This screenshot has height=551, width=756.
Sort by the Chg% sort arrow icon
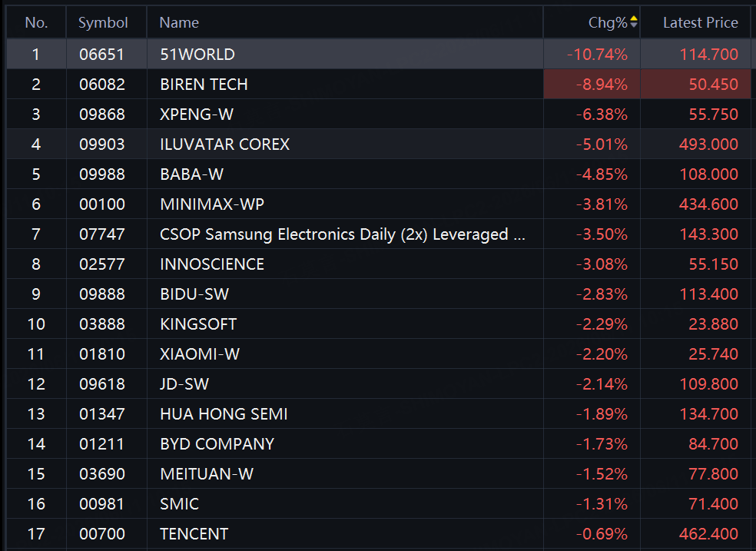click(x=634, y=22)
